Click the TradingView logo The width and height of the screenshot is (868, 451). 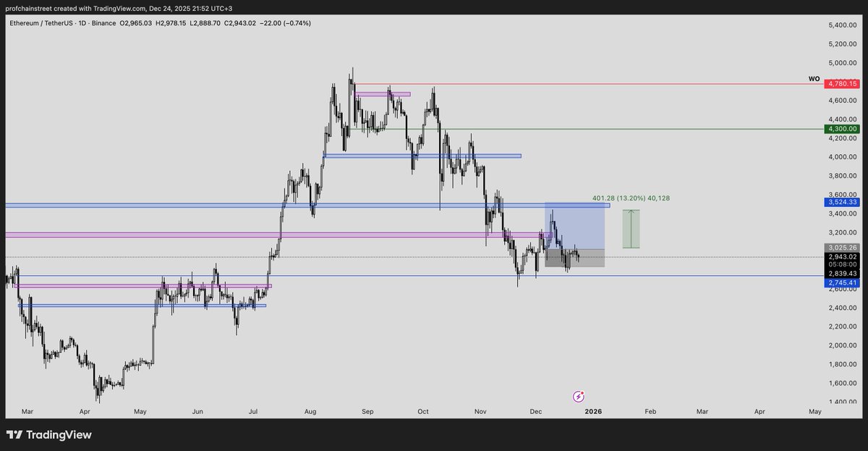click(x=49, y=435)
